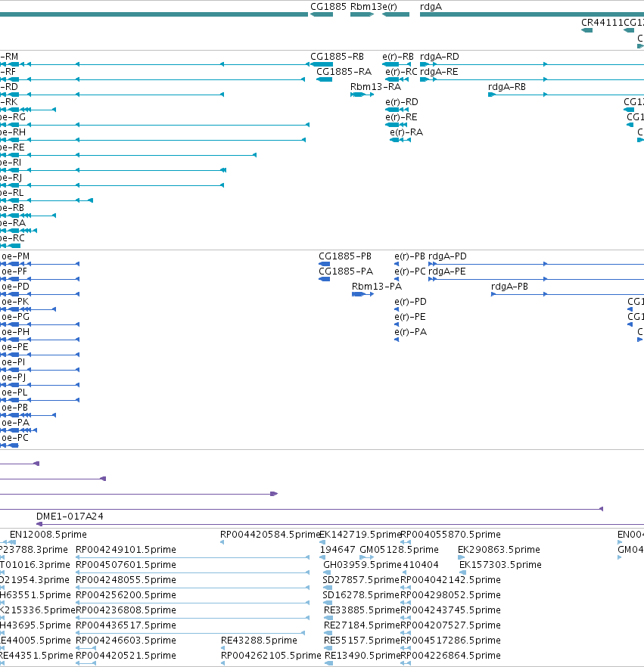Select the CG1885-PA protein label

(x=346, y=271)
